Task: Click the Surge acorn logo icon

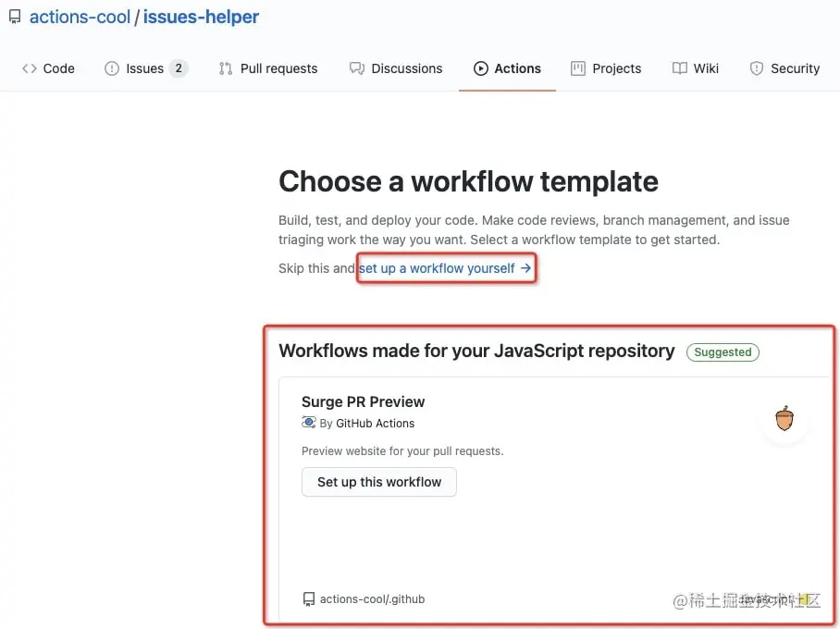Action: point(784,419)
